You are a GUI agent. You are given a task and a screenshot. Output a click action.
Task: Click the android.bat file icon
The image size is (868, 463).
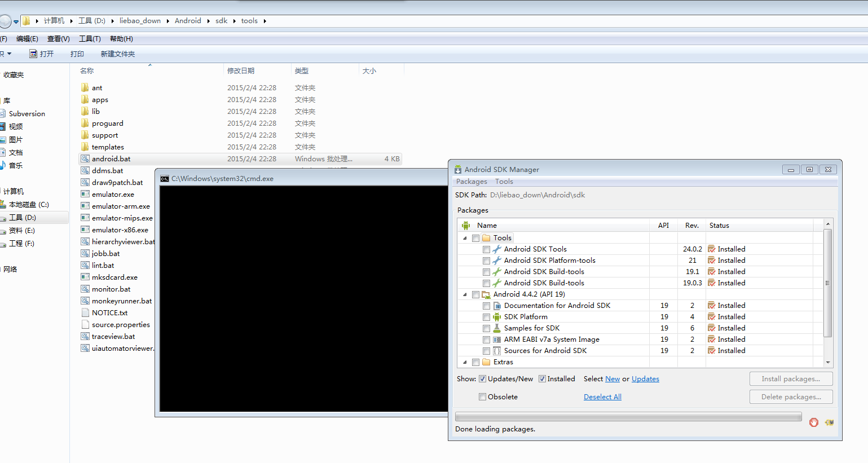point(85,158)
